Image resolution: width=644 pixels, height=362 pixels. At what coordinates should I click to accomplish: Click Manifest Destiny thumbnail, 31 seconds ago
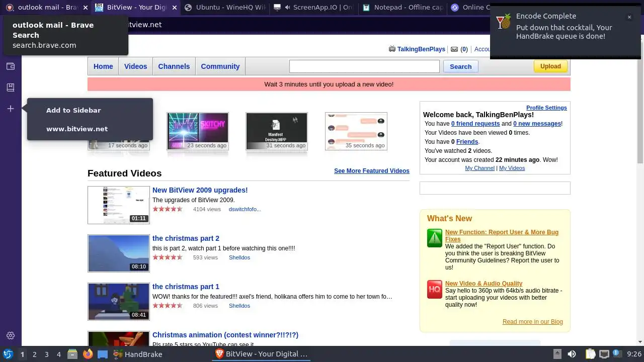click(277, 131)
